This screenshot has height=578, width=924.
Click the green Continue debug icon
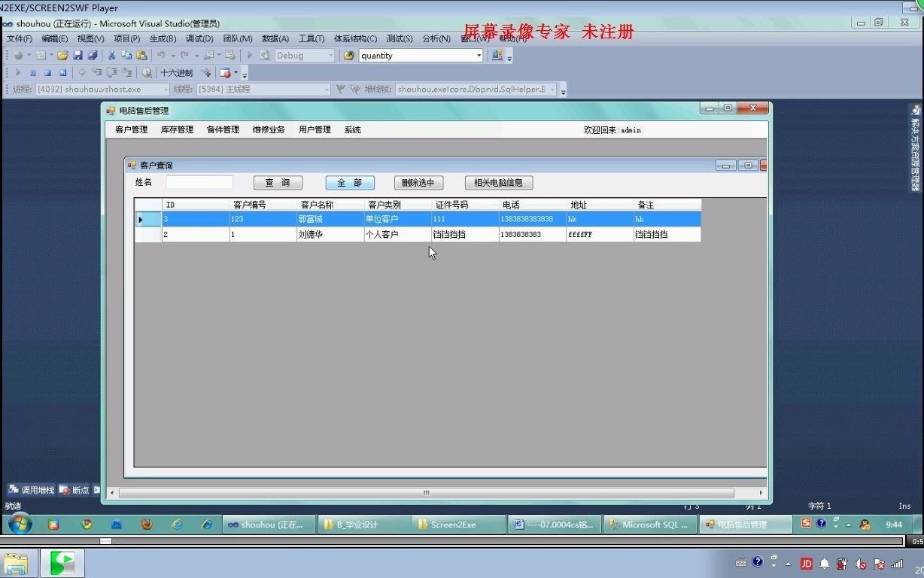tap(18, 72)
